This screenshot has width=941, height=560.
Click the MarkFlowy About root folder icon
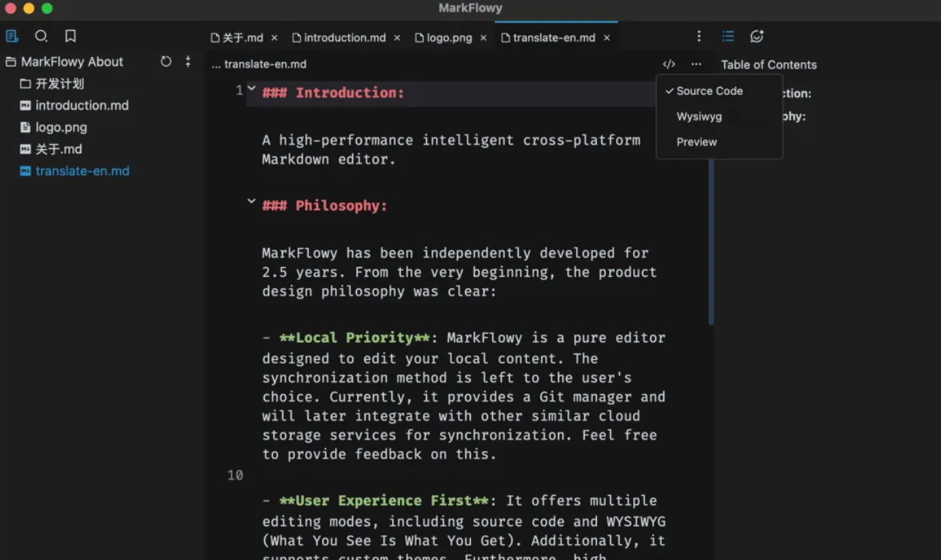pyautogui.click(x=10, y=62)
